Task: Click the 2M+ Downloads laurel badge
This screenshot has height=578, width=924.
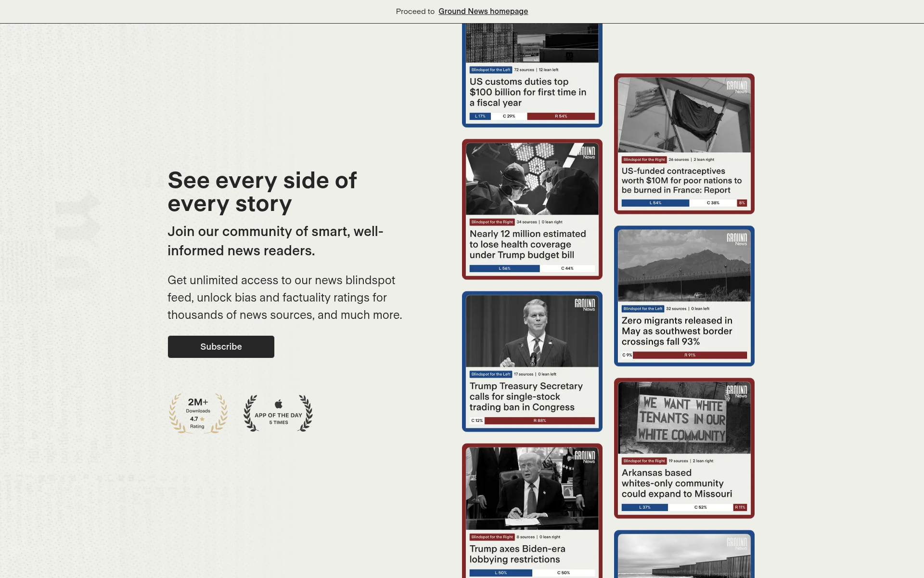Action: click(198, 413)
